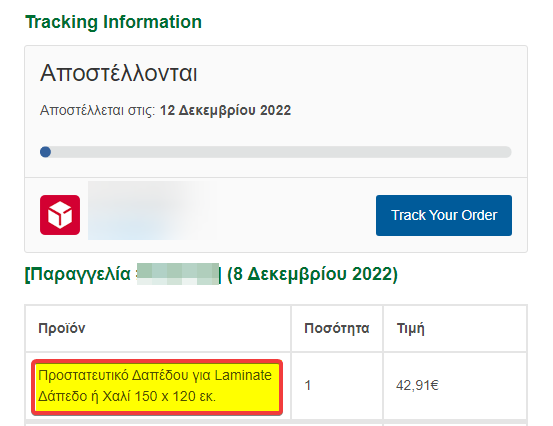
Task: Select the shipping date 12 Δεκεμβρίου 2022
Action: pos(225,110)
